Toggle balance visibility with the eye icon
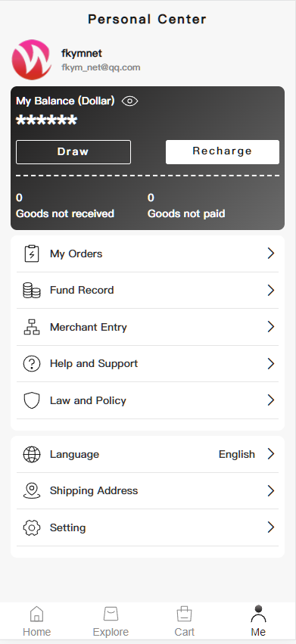 (130, 101)
